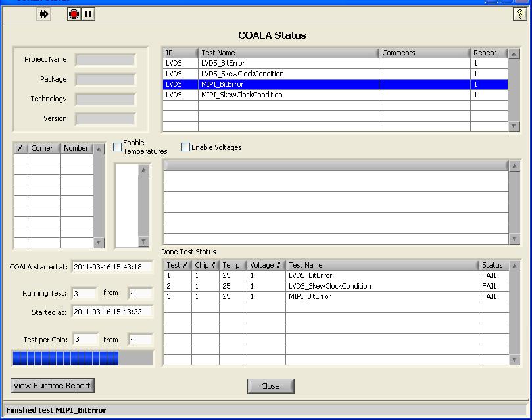The width and height of the screenshot is (532, 420).
Task: Pause execution with the pause icon
Action: (88, 14)
